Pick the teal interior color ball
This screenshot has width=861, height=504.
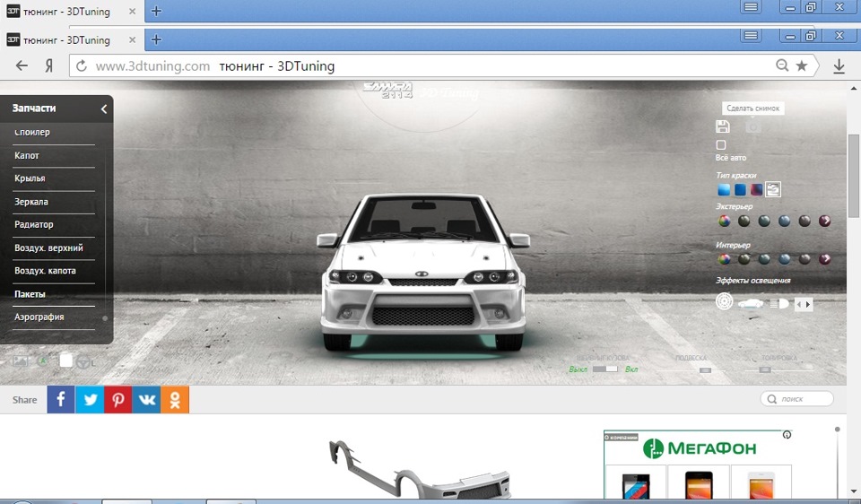coord(764,259)
